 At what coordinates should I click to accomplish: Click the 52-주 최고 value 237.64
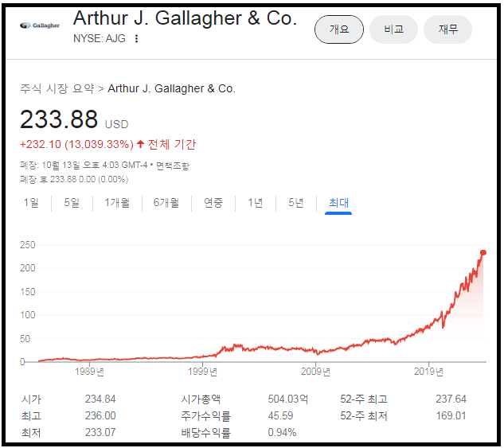tap(451, 399)
